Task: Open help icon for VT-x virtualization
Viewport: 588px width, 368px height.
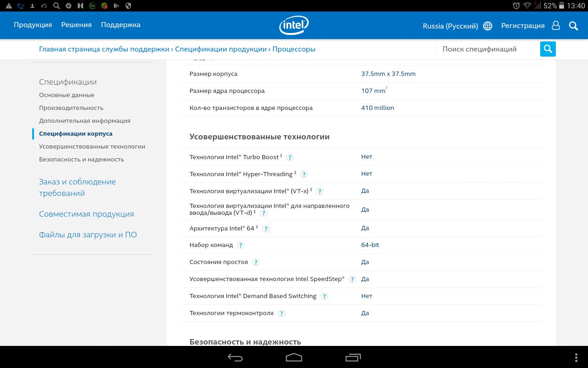Action: coord(320,191)
